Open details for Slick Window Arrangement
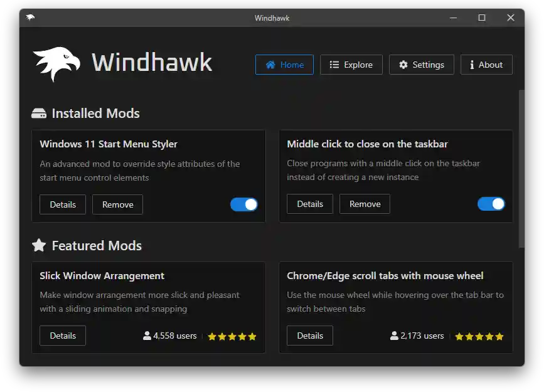Viewport: 544px width, 392px height. coord(62,336)
